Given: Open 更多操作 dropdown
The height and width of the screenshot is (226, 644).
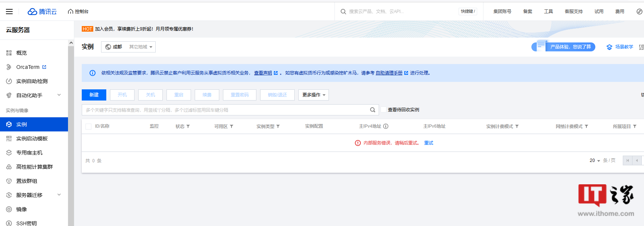Looking at the screenshot, I should (314, 95).
